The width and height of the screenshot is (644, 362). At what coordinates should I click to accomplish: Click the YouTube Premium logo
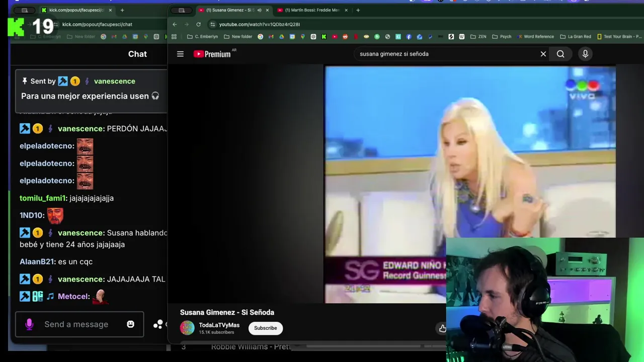212,54
